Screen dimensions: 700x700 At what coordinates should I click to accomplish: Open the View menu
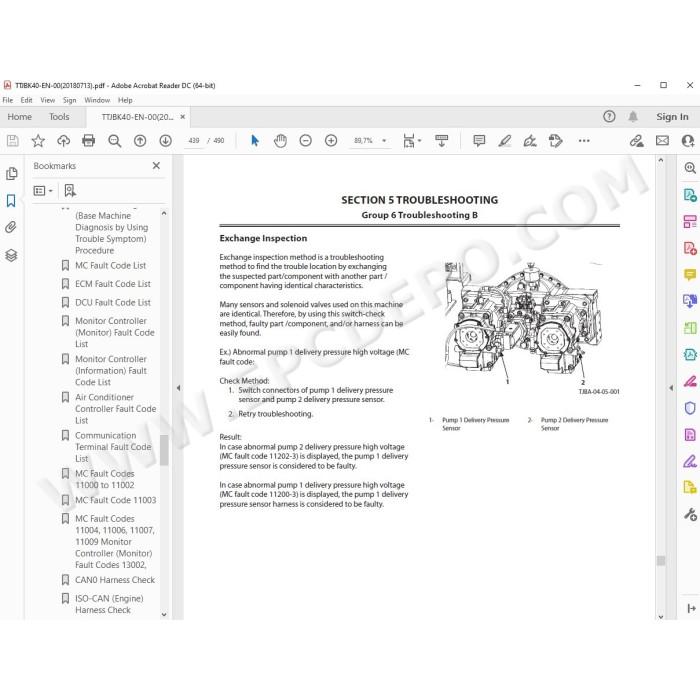pos(47,100)
